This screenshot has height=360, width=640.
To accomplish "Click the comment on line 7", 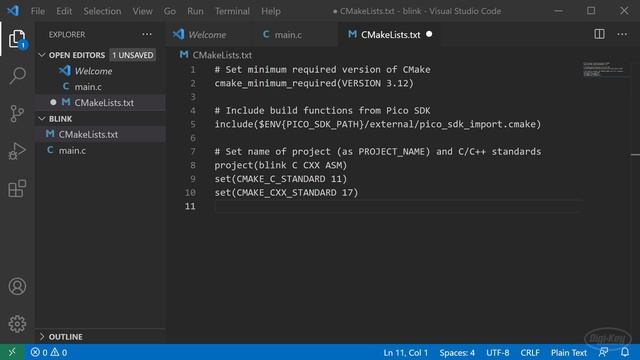I will click(378, 151).
